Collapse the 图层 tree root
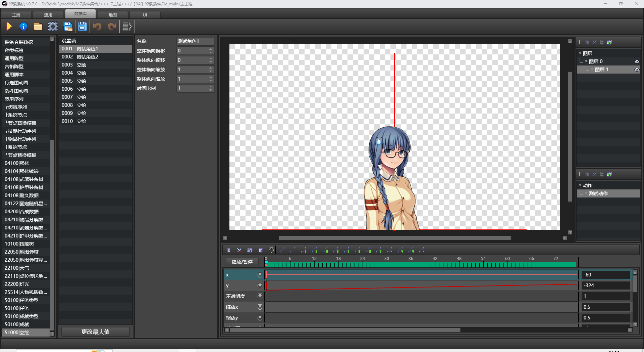Viewport: 644px width, 352px height. 580,53
